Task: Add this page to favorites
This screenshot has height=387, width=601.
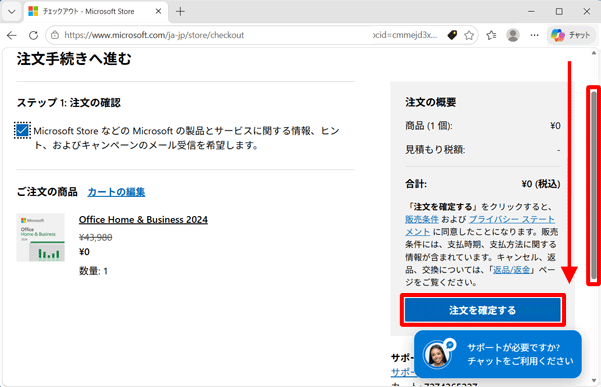Action: (x=469, y=35)
